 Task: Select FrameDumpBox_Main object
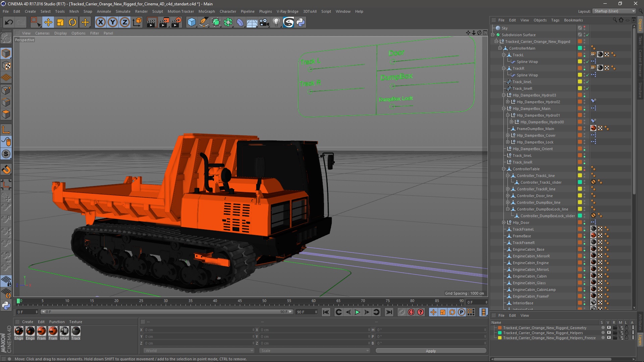click(x=535, y=129)
